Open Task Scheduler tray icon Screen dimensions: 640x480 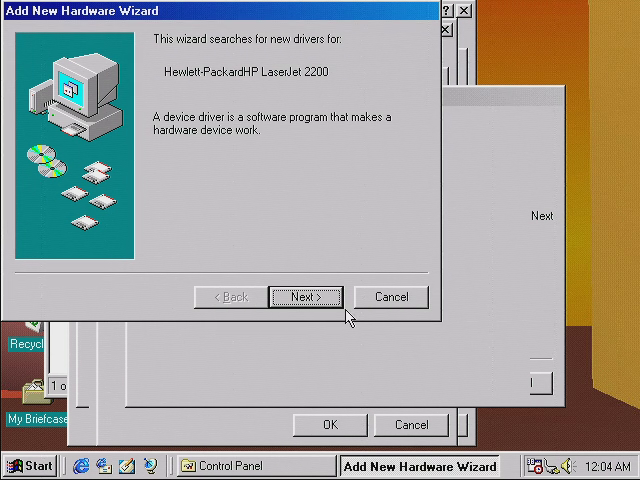534,466
